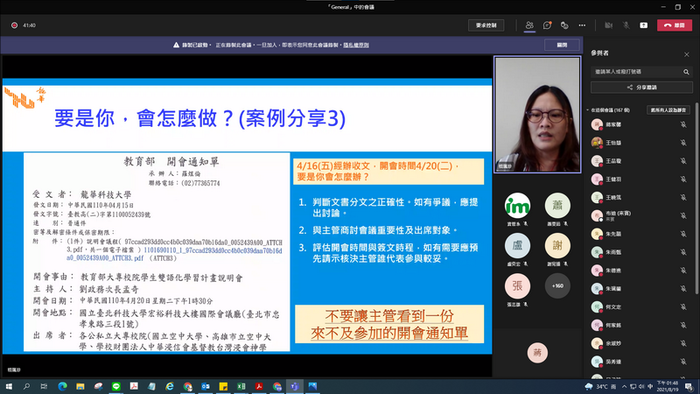Click the 要求控制 request control button
700x394 pixels.
[x=486, y=25]
